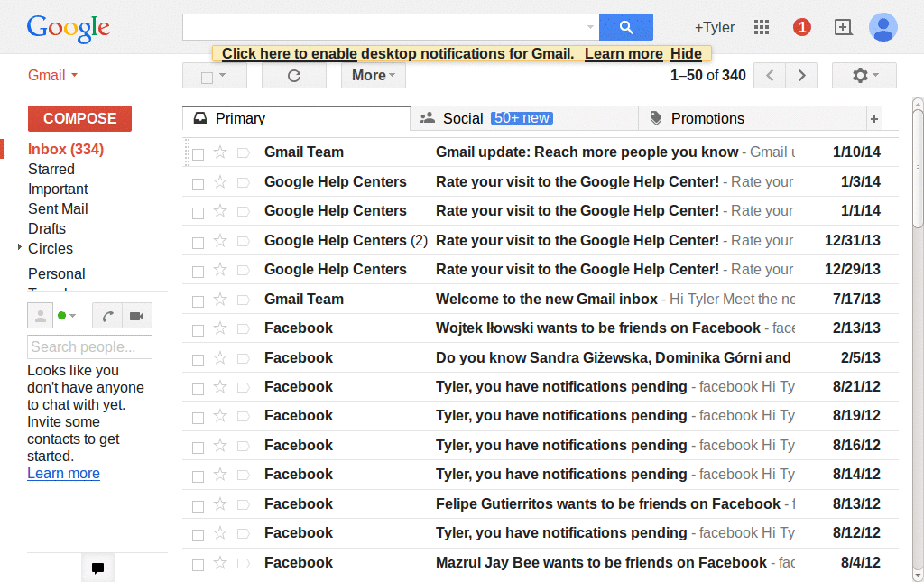Tick checkbox for Google Help Centers 1/1/14
Screen dimensions: 924x582
click(198, 213)
